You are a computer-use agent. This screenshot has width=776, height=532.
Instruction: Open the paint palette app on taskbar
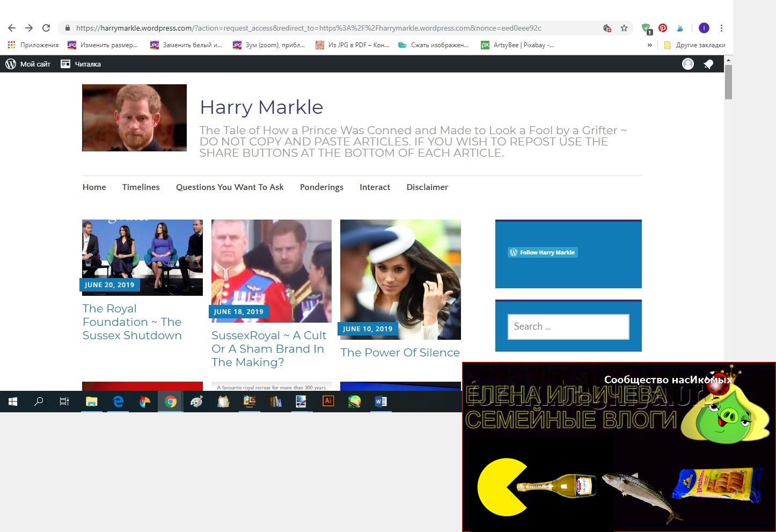click(x=197, y=402)
